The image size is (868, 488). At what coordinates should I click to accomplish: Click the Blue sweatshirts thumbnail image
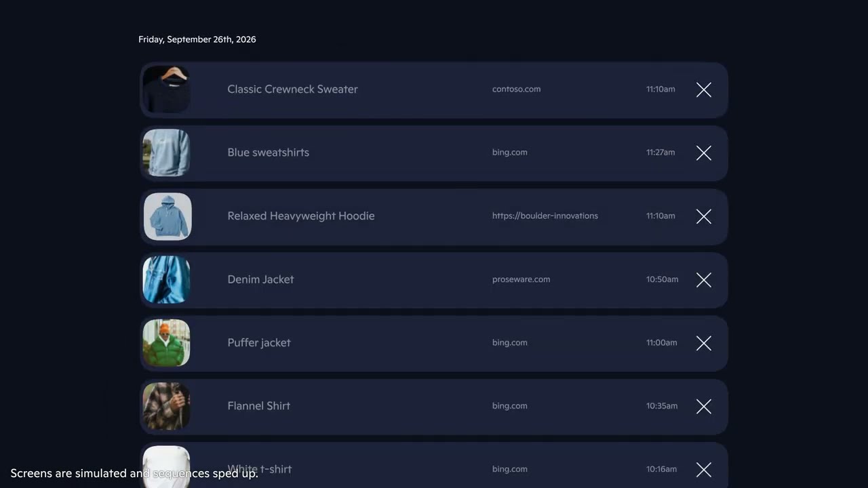coord(167,152)
